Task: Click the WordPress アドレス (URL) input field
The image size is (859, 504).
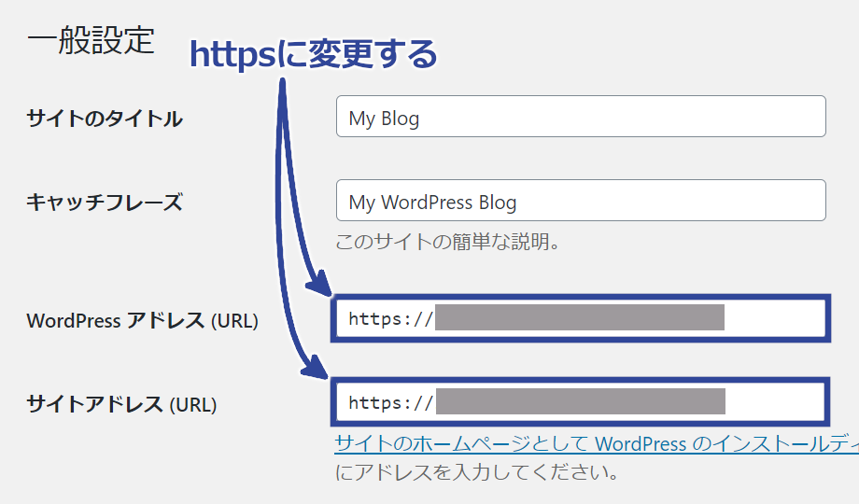Action: pyautogui.click(x=581, y=318)
